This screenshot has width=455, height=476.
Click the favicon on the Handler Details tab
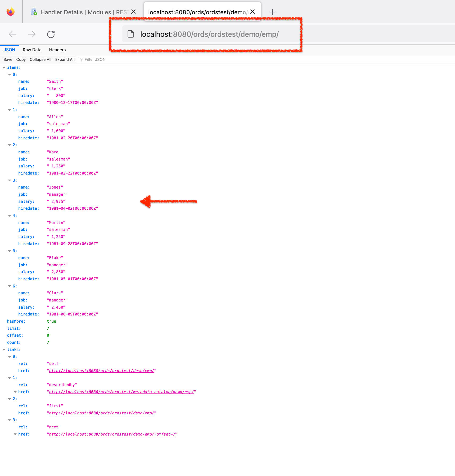(33, 12)
